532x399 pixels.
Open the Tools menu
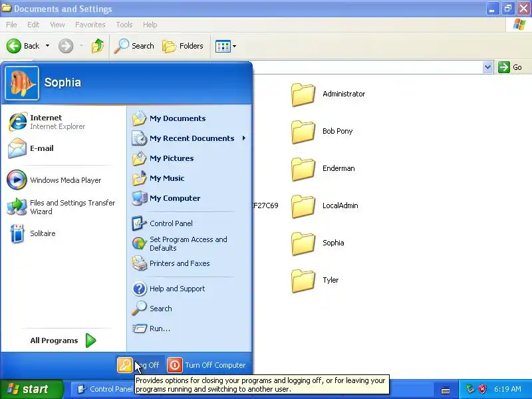[x=124, y=25]
